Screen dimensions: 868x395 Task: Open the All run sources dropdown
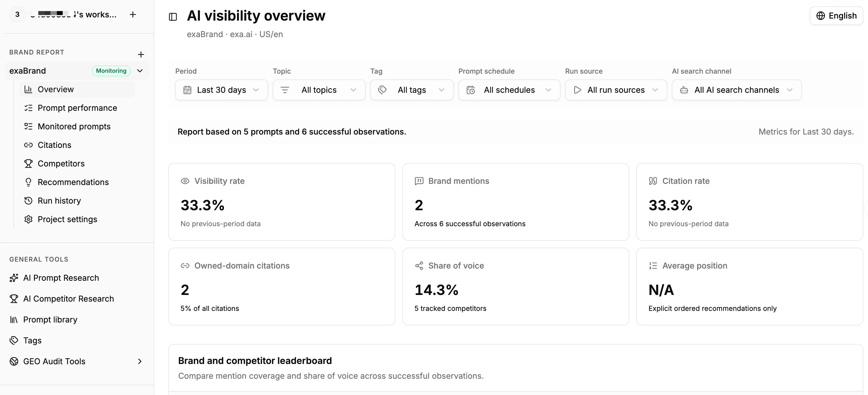click(616, 90)
